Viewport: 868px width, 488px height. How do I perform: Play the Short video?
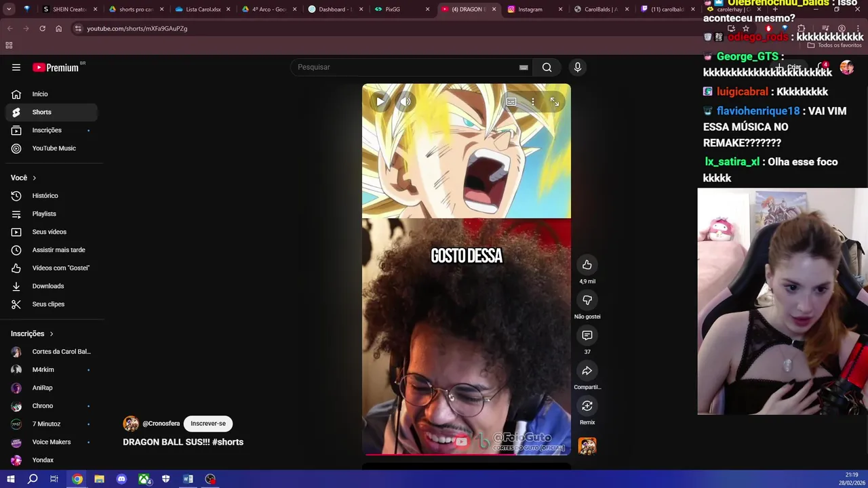coord(380,102)
